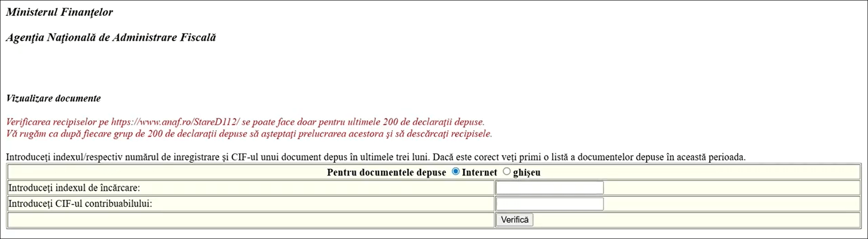This screenshot has width=868, height=239.
Task: Click the anaf.ro/StareD112 URL in the red notice
Action: click(x=175, y=122)
